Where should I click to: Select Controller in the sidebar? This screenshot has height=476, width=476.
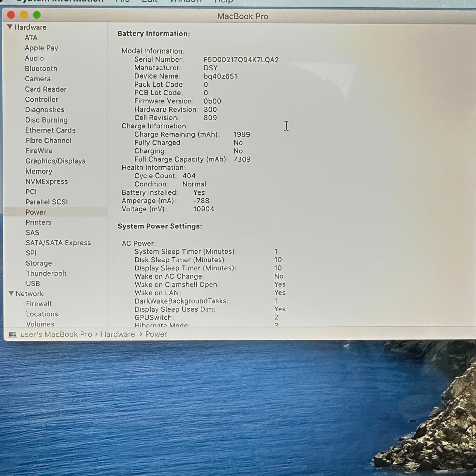[x=42, y=99]
